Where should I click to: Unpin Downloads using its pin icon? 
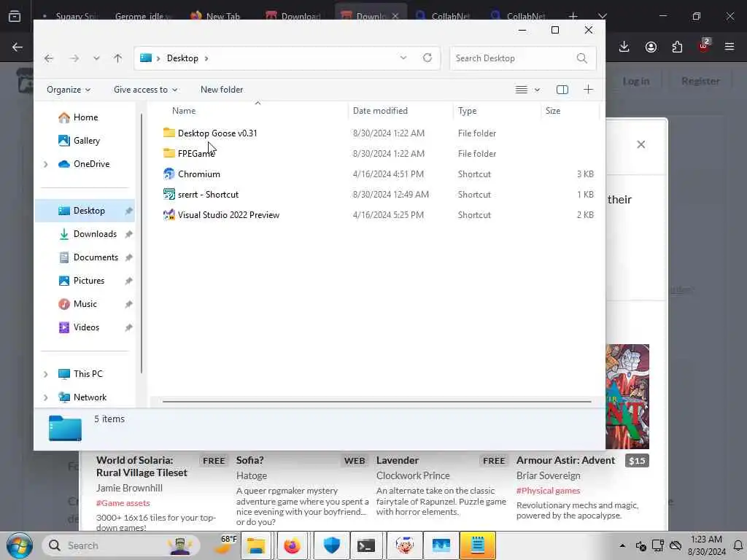(128, 234)
